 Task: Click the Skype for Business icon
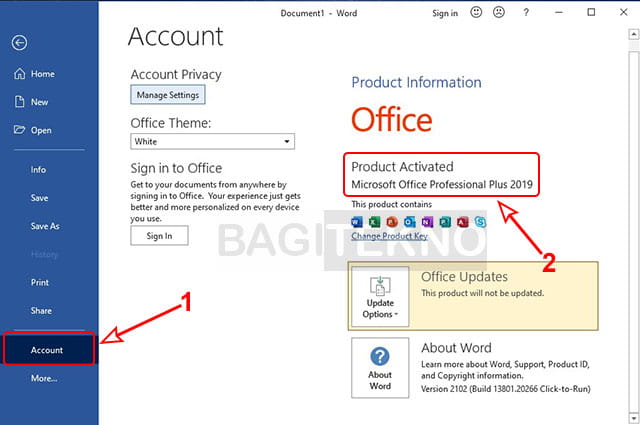click(x=480, y=222)
